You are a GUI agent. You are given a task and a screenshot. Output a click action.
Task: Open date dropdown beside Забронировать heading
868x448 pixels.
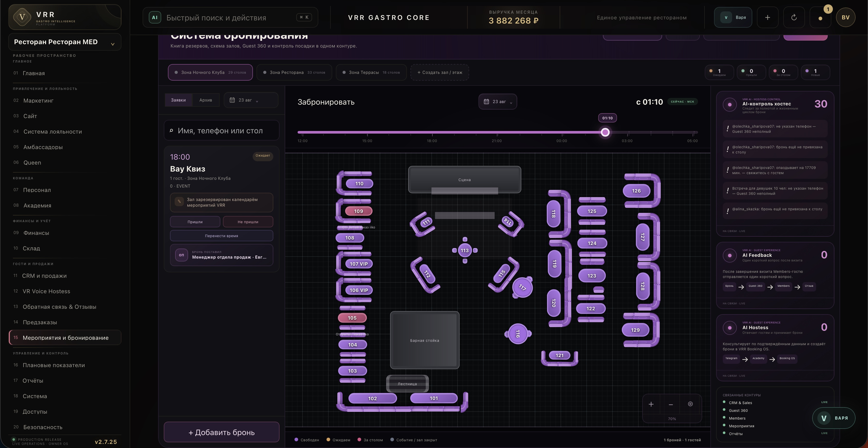[498, 102]
